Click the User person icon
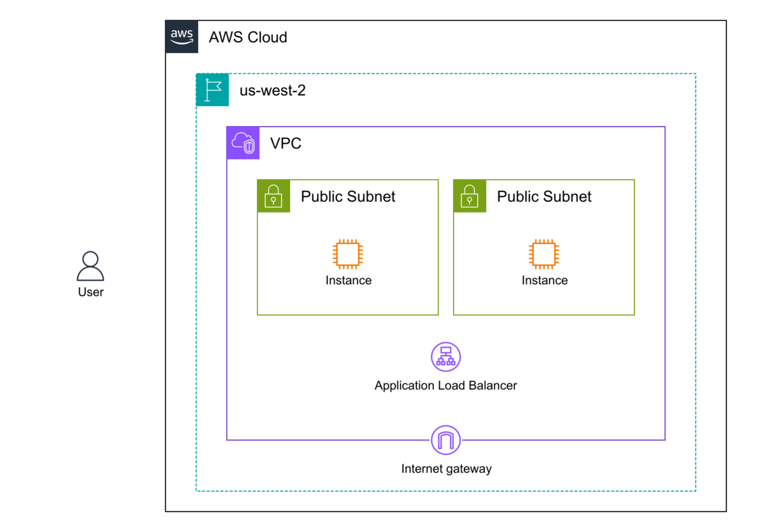Screen dimensions: 757x532 coord(90,266)
